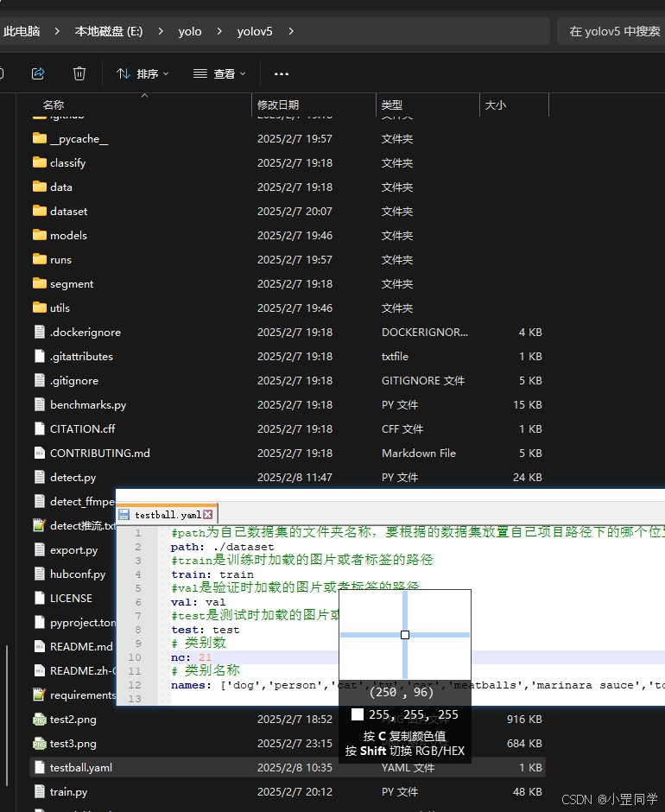Click the Share icon in toolbar
The image size is (665, 812).
tap(38, 73)
